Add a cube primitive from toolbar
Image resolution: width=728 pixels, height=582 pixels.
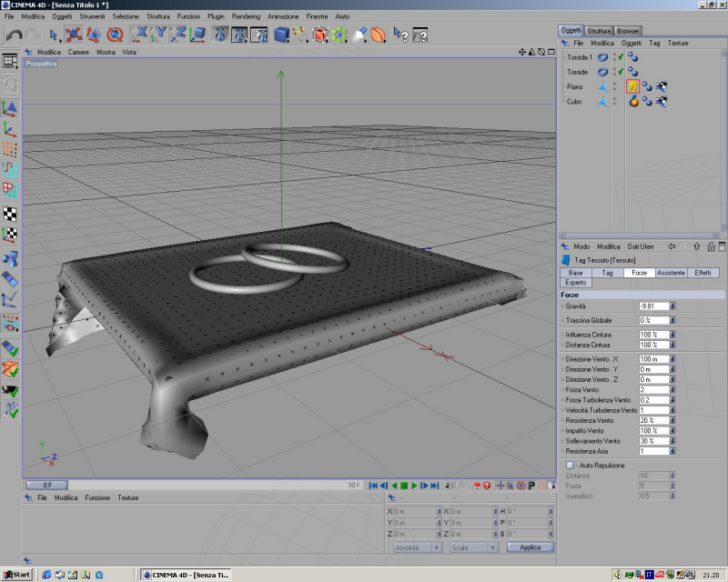(x=281, y=35)
